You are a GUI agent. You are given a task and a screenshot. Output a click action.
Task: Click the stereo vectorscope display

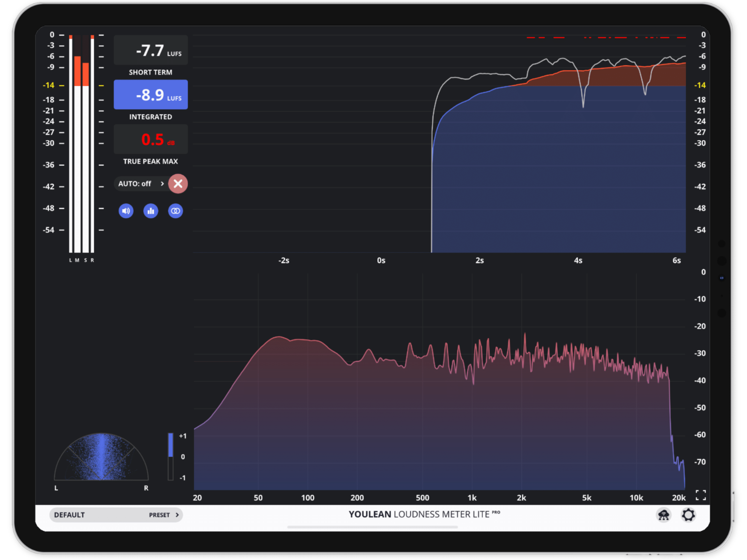click(x=101, y=457)
